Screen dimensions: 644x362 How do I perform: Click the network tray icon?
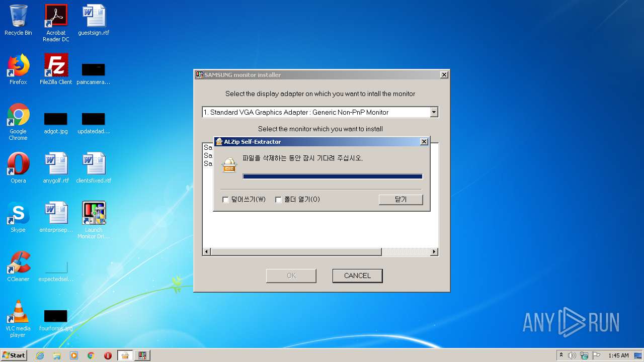(x=584, y=355)
